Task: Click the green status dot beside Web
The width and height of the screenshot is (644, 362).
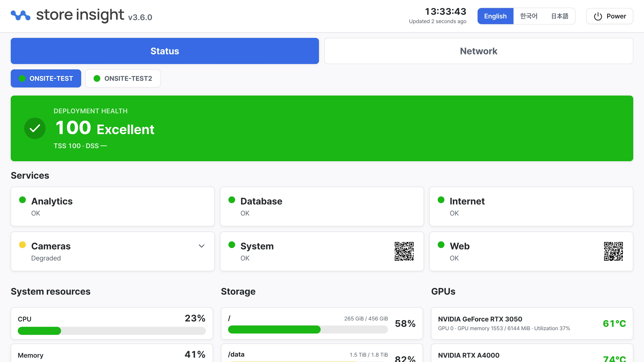Action: (441, 245)
